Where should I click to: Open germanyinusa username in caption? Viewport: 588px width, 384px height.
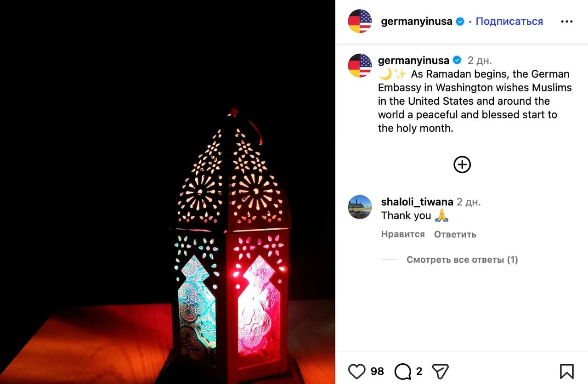point(414,61)
